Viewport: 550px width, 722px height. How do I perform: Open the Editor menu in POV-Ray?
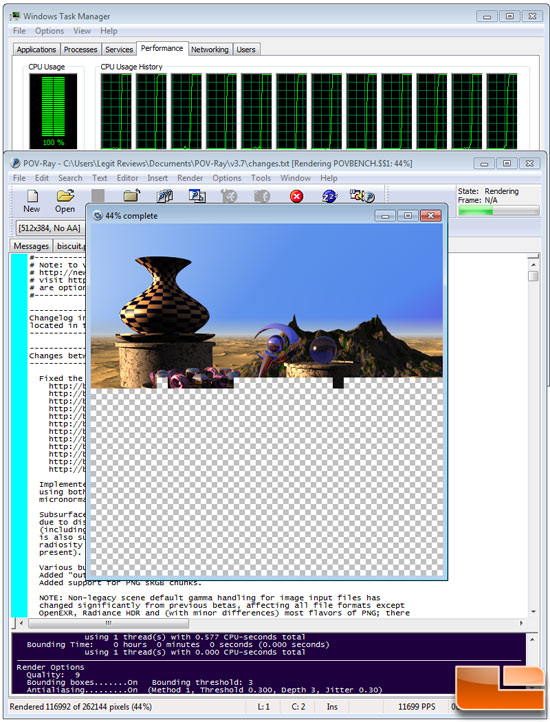(x=127, y=178)
